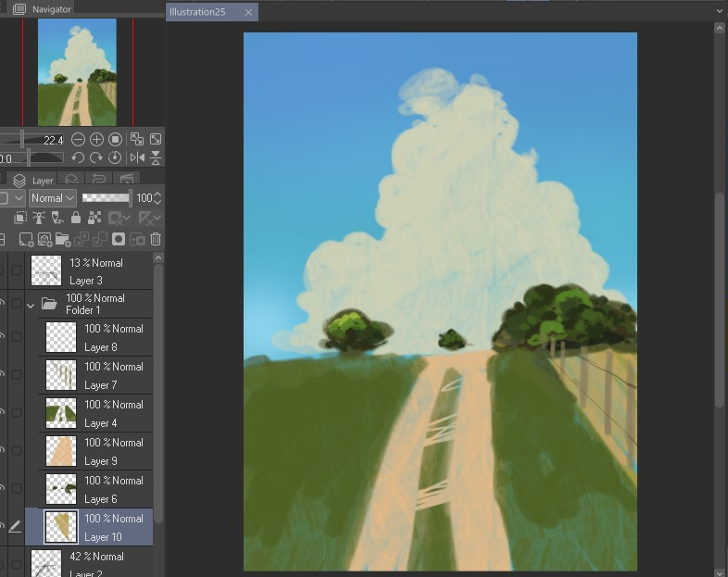Open the Normal blending mode dropdown
This screenshot has width=728, height=577.
coord(52,198)
